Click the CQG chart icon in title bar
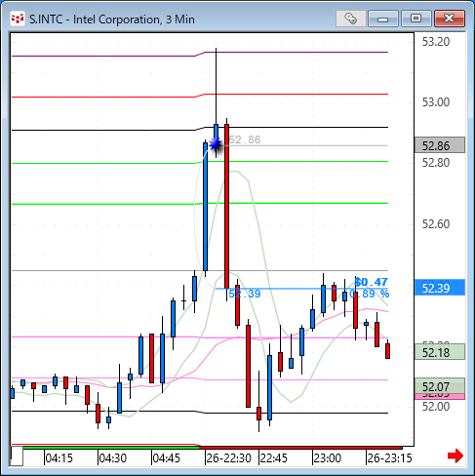The image size is (475, 476). pos(18,19)
